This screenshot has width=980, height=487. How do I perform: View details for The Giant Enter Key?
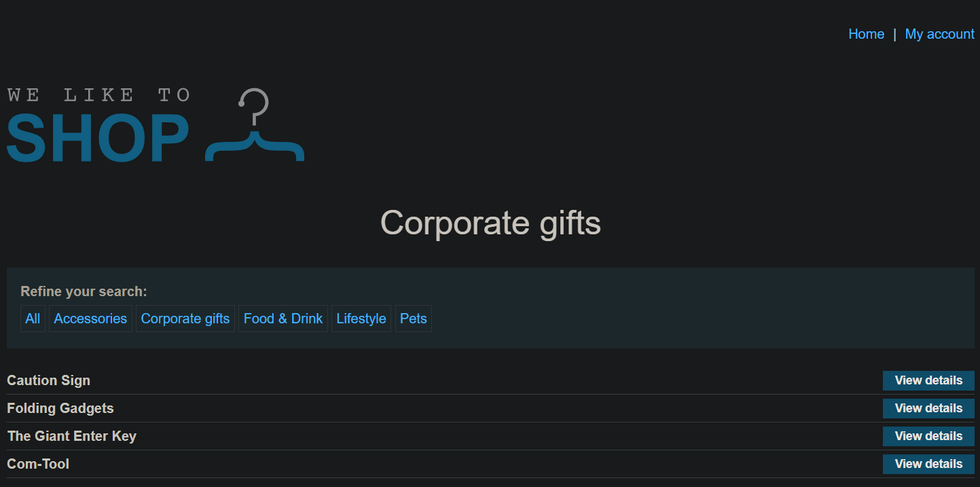pos(928,436)
